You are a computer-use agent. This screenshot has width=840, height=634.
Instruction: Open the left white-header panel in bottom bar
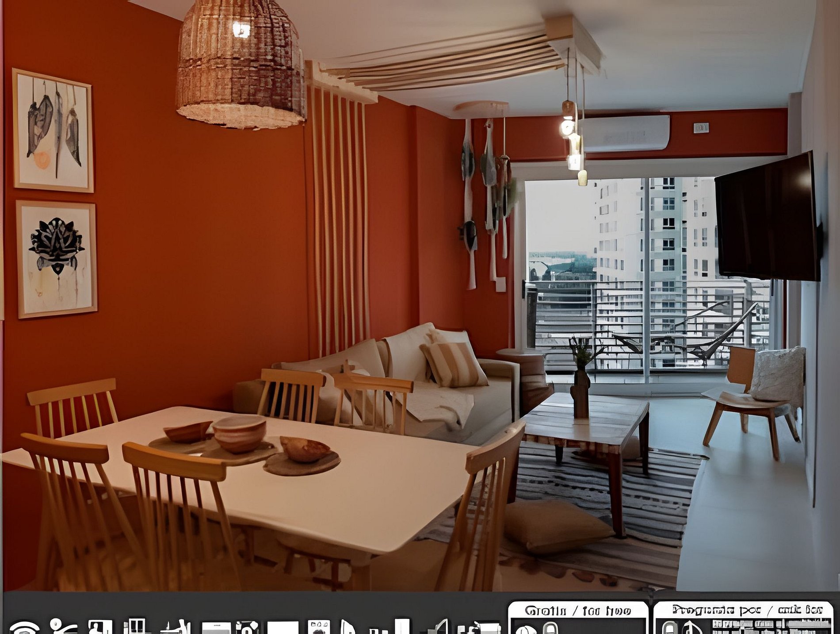click(577, 611)
